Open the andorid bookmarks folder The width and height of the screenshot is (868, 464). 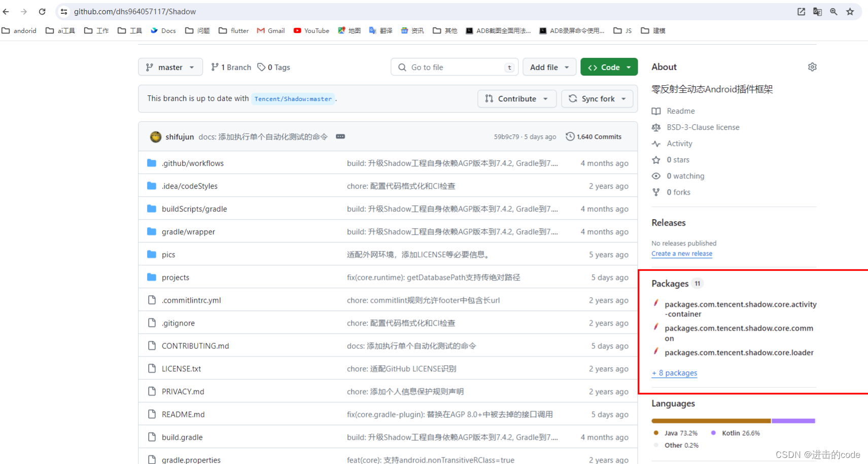point(19,30)
